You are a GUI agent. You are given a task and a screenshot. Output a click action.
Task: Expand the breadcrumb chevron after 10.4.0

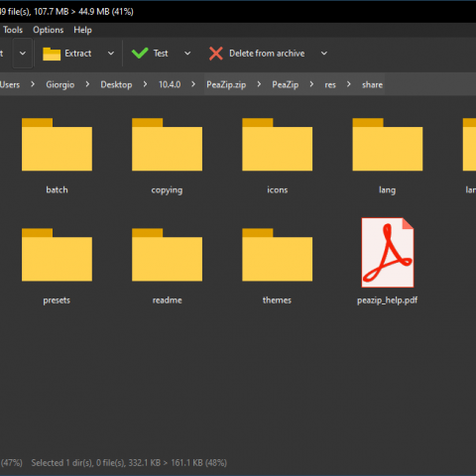point(193,84)
